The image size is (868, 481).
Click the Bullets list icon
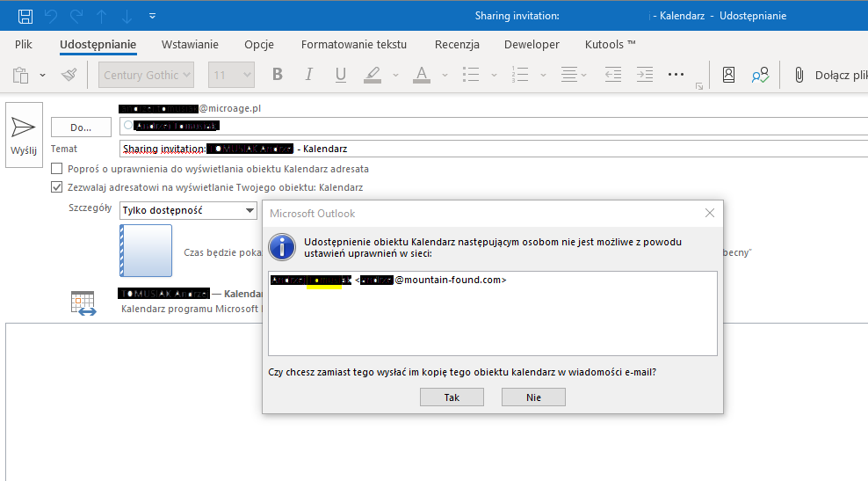[471, 74]
